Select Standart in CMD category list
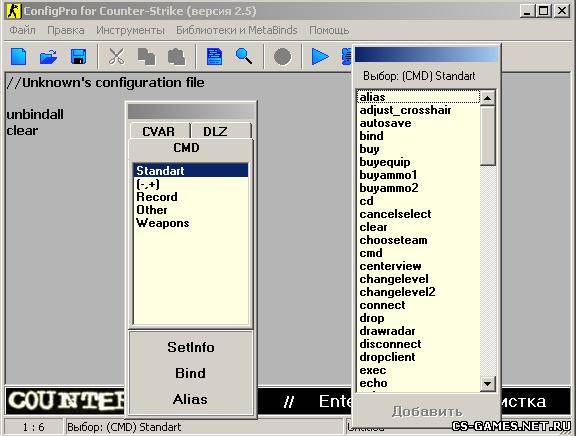576x436 pixels. [x=191, y=171]
